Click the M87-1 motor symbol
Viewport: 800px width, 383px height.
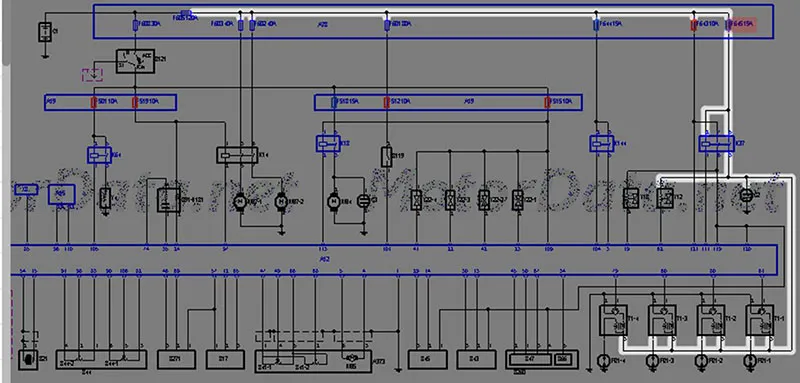[240, 202]
